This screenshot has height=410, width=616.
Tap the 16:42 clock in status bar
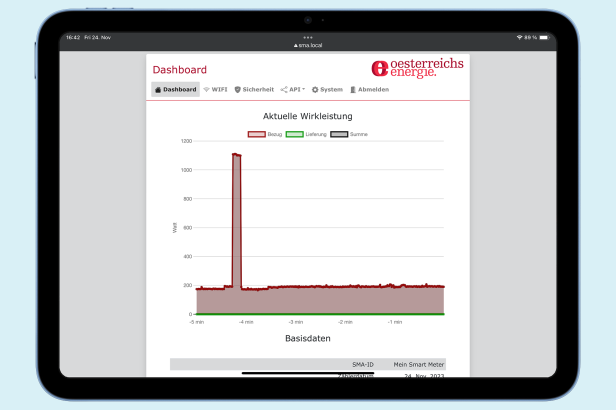[73, 37]
